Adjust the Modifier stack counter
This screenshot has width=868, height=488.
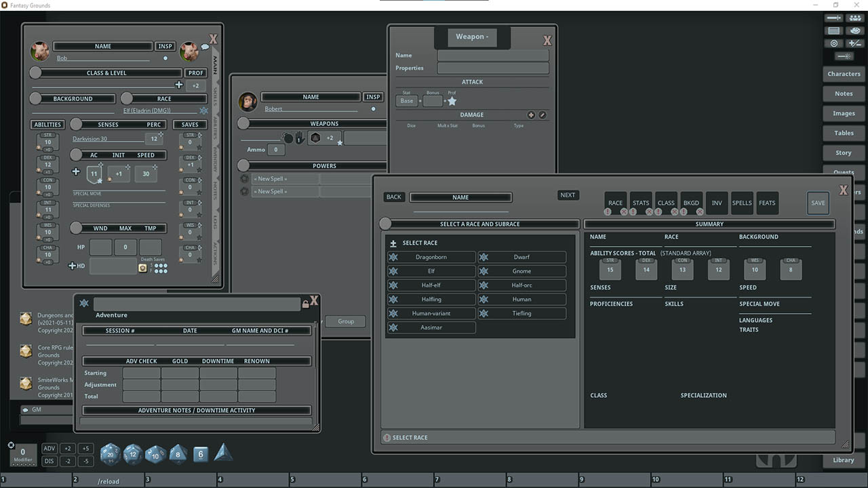click(23, 453)
